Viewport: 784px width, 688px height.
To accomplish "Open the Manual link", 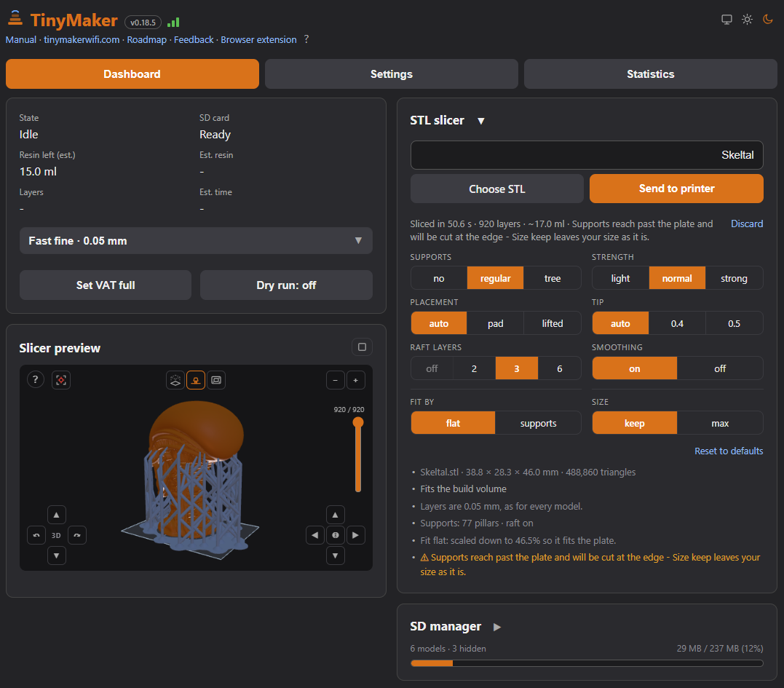I will [21, 39].
